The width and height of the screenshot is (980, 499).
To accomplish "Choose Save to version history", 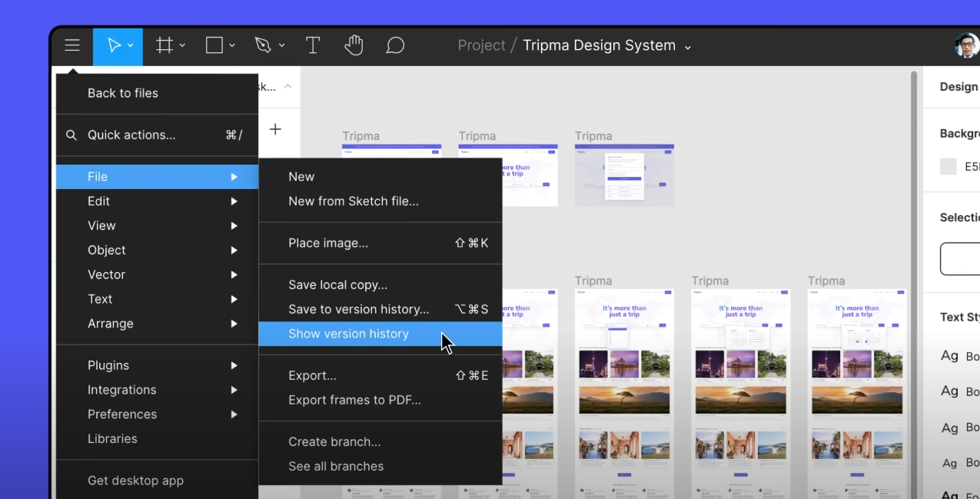I will (x=380, y=310).
